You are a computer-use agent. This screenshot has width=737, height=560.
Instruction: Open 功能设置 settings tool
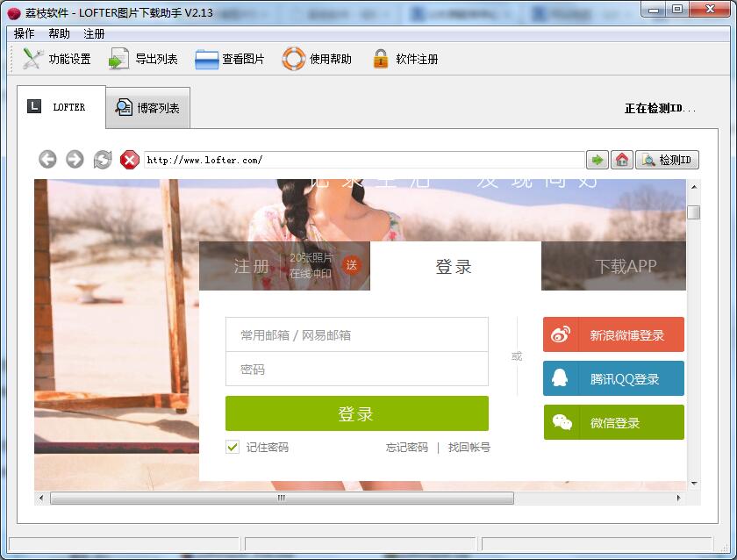tap(33, 59)
